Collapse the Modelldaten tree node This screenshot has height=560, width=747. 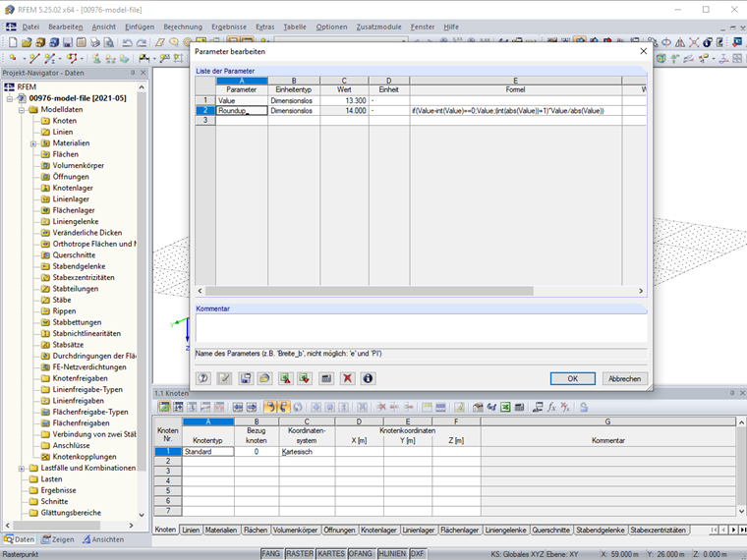pos(22,110)
